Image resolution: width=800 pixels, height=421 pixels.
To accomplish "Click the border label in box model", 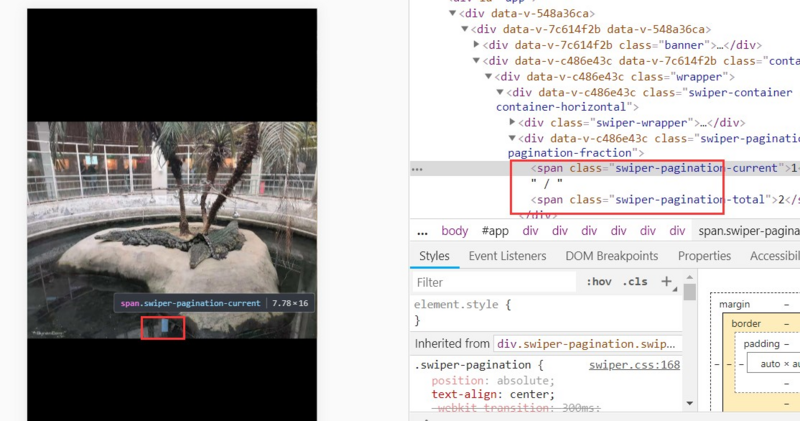I will 746,324.
